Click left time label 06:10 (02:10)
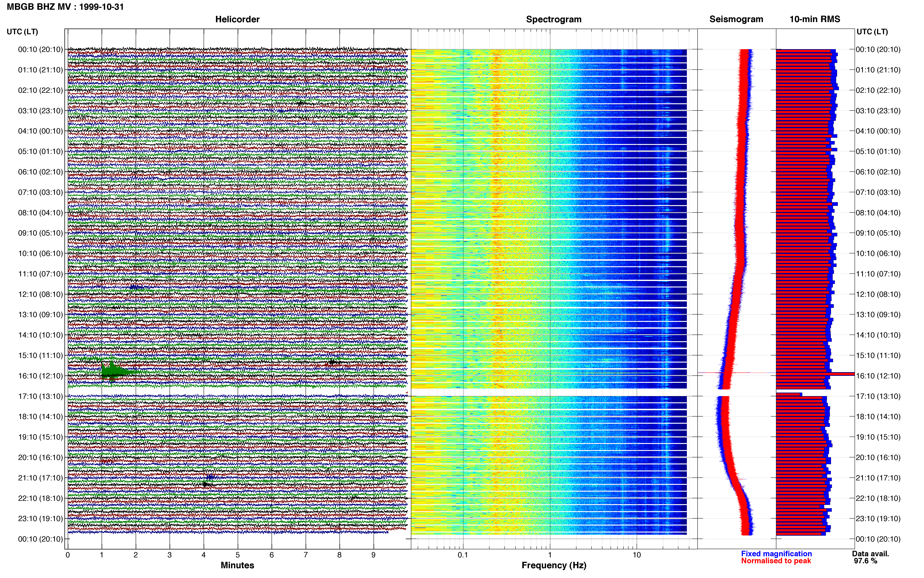This screenshot has height=578, width=924. pos(41,172)
